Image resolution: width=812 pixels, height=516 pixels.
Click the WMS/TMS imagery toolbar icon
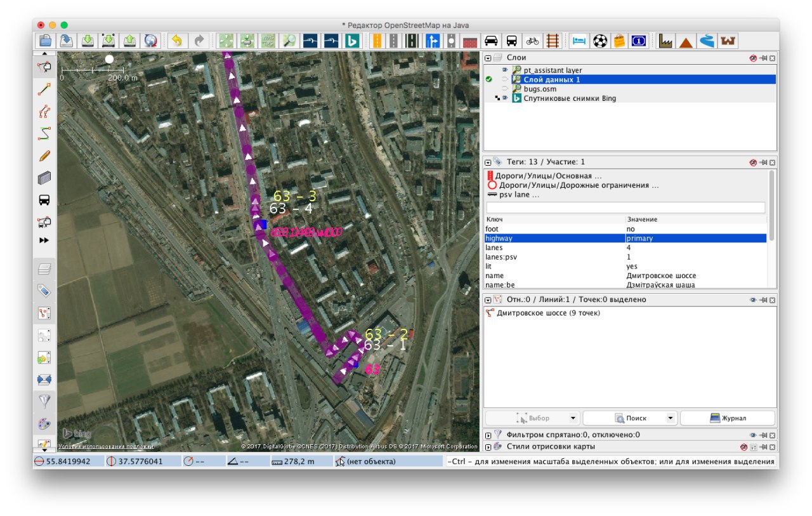267,41
